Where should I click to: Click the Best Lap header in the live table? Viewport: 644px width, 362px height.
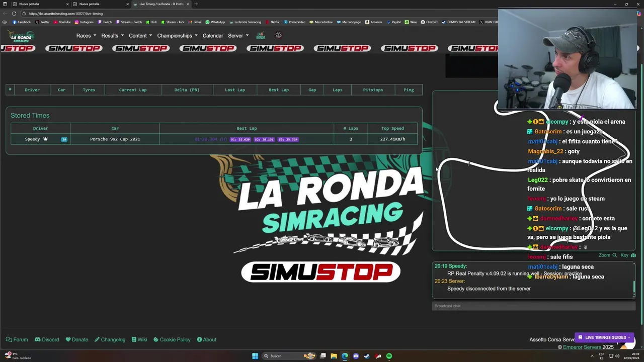[279, 90]
